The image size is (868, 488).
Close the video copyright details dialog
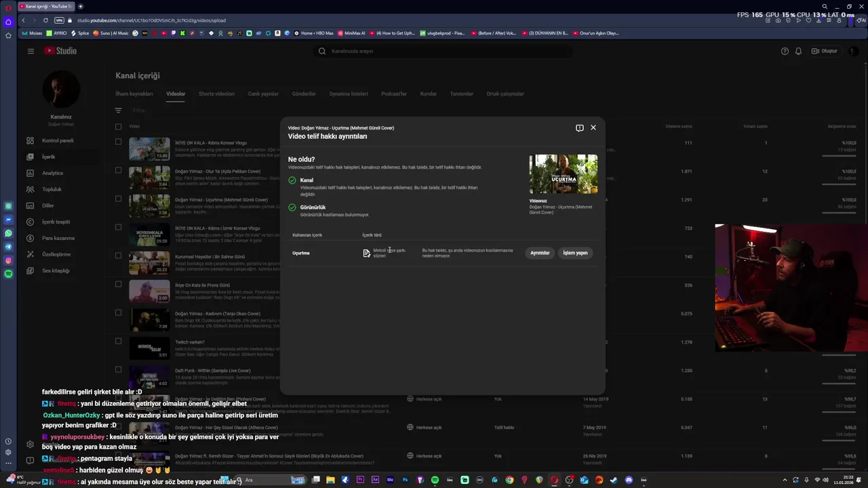point(593,127)
